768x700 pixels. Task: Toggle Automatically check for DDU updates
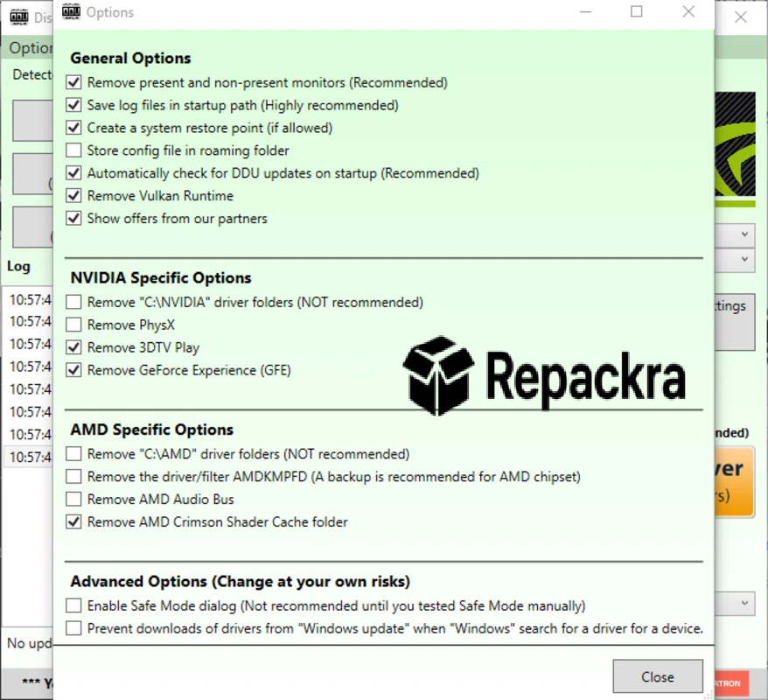[73, 173]
